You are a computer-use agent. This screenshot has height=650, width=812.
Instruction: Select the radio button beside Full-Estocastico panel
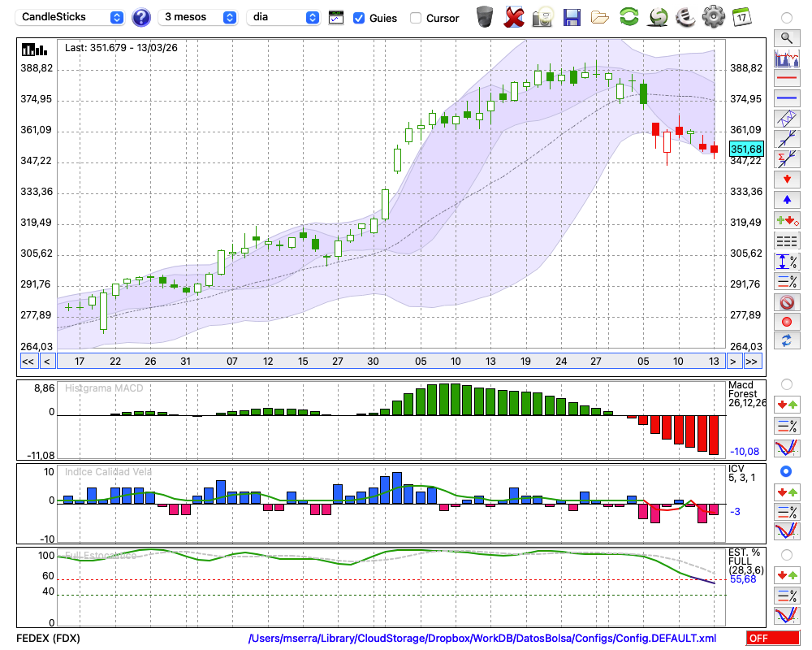[x=785, y=555]
